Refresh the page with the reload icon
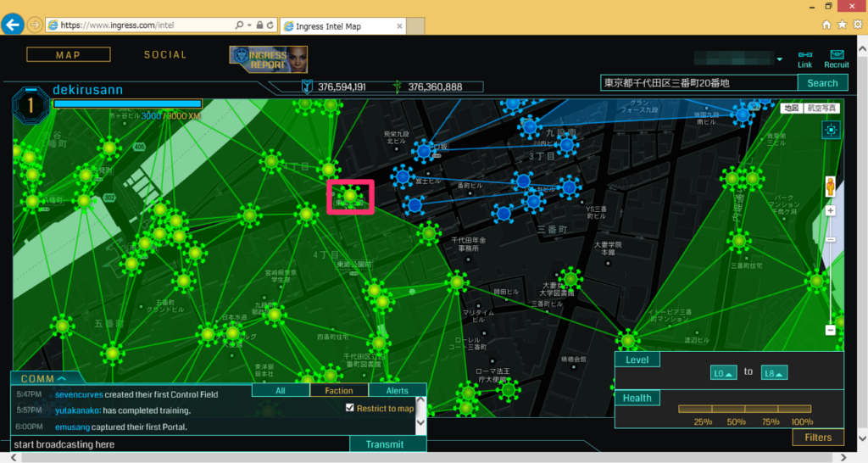 (x=270, y=25)
